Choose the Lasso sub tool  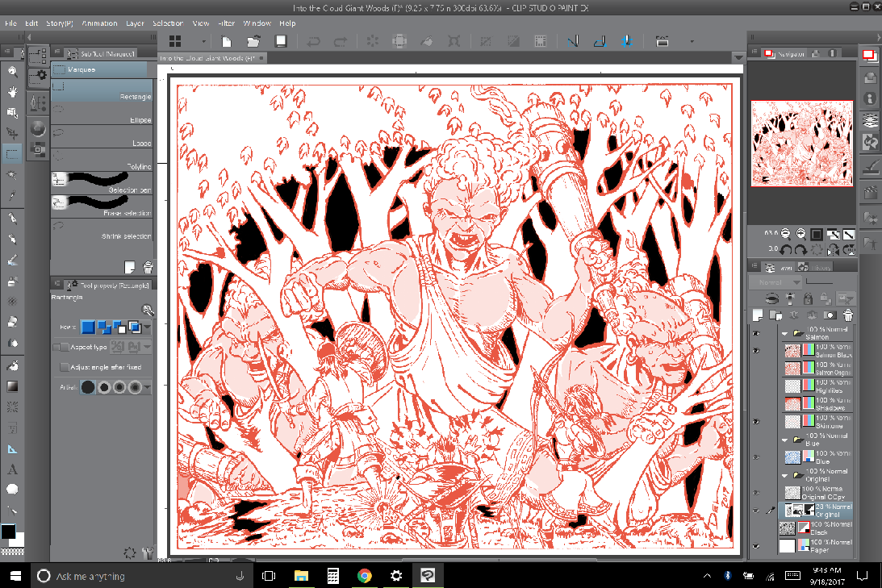pos(102,138)
